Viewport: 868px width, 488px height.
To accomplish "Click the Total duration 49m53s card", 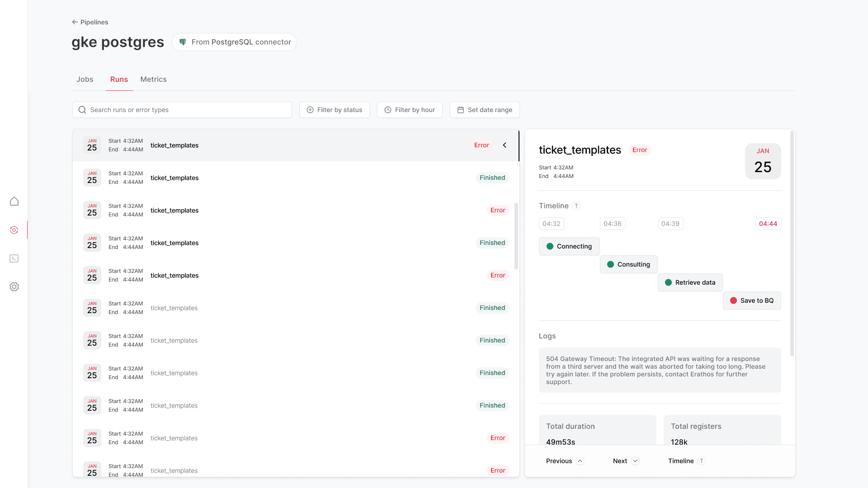I will 598,430.
